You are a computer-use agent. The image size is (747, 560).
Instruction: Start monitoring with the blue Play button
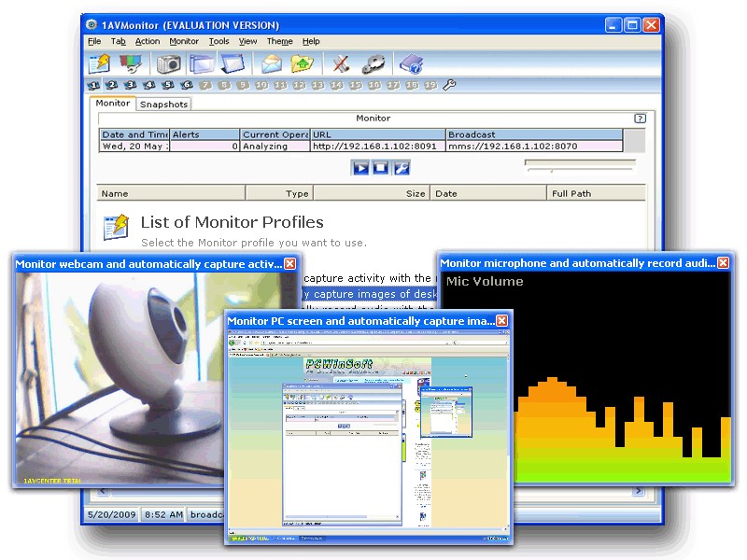click(x=360, y=168)
